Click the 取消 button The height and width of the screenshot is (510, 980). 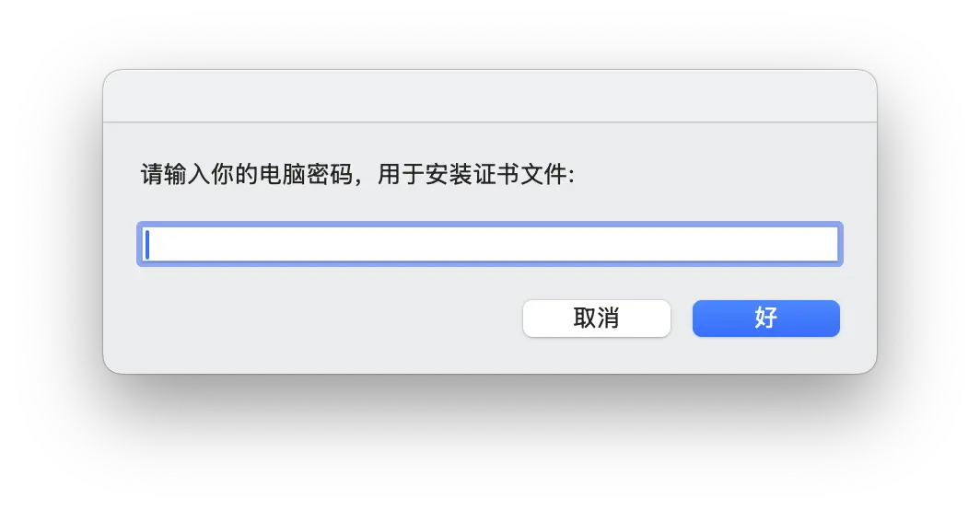tap(596, 319)
